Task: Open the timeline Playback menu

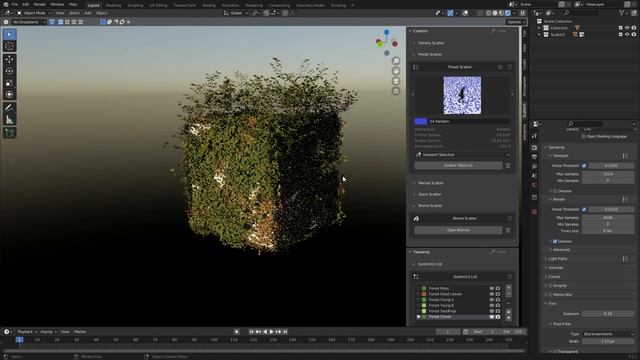Action: [27, 332]
